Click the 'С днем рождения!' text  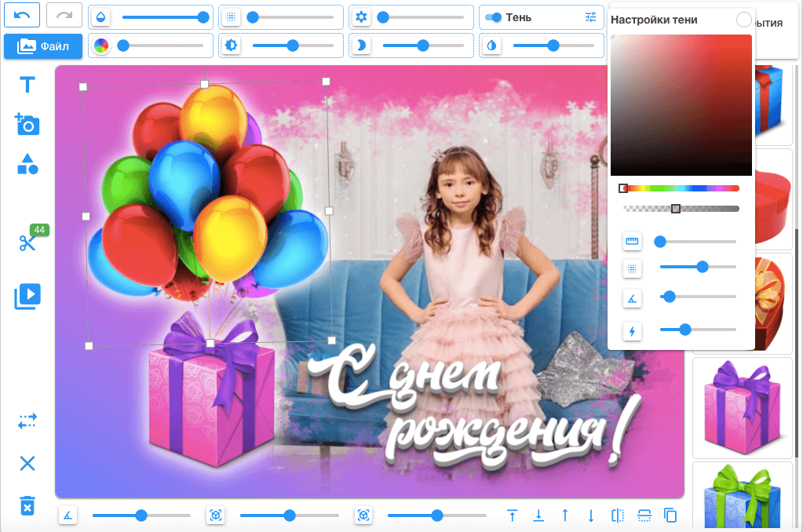tap(473, 407)
